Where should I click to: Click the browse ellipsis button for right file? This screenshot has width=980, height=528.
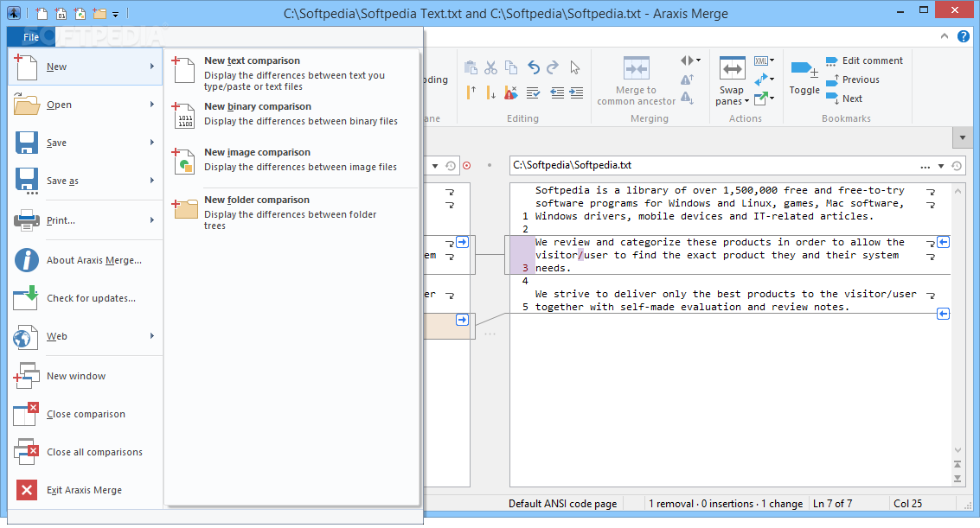(925, 166)
